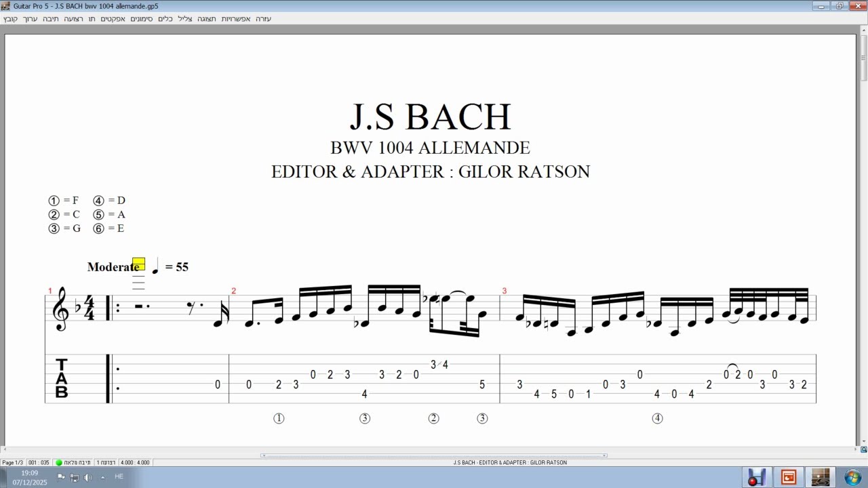Show hidden tray icons arrow

click(x=103, y=477)
